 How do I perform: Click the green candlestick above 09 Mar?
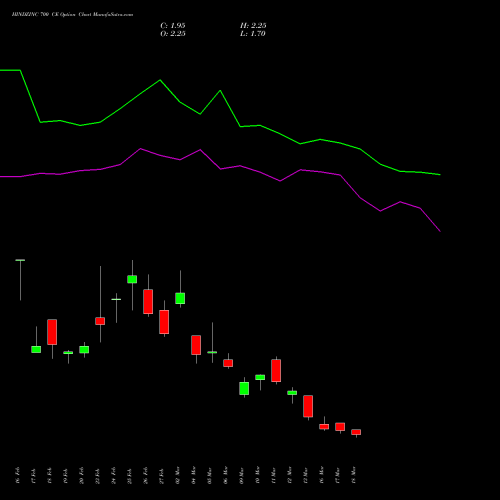[244, 388]
